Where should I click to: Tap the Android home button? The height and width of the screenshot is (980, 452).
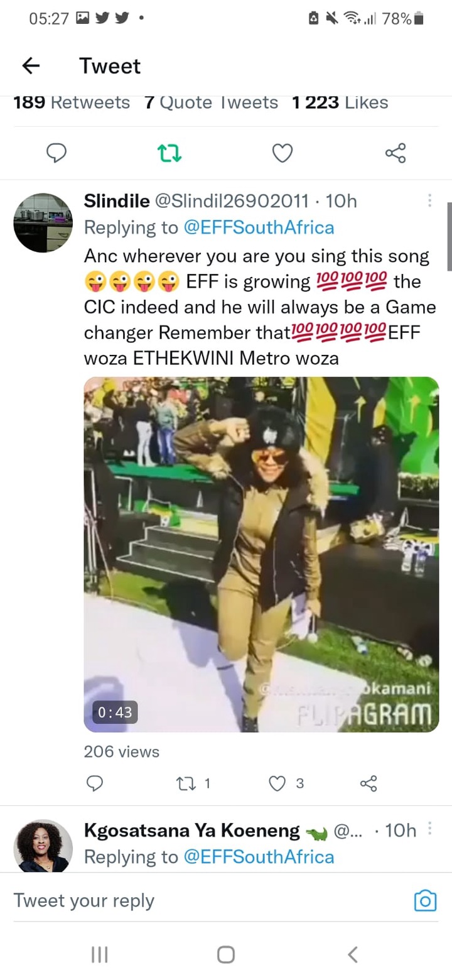tap(226, 955)
